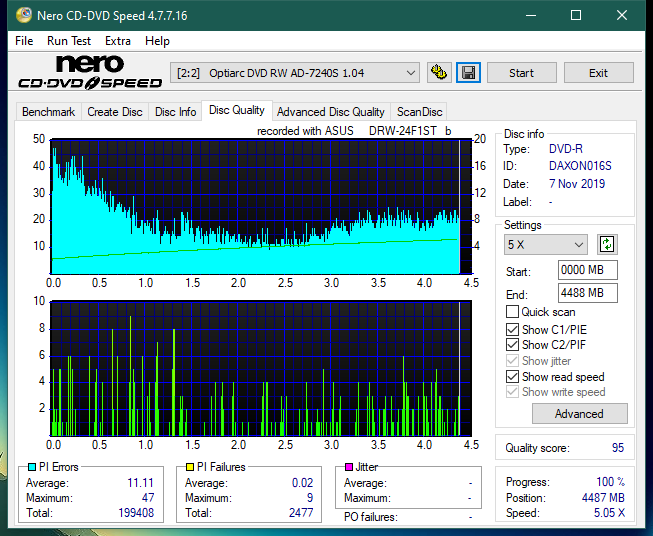This screenshot has width=653, height=536.
Task: Click PI Failures average 0.02
Action: point(302,483)
